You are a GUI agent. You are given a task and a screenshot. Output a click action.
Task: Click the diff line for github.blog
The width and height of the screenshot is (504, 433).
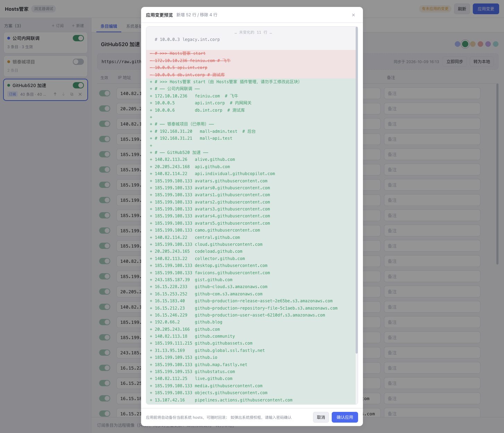251,322
